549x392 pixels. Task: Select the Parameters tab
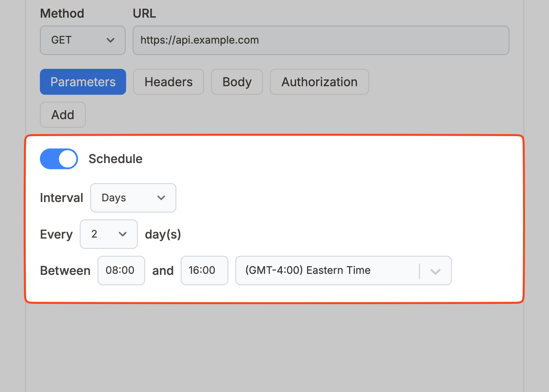83,82
